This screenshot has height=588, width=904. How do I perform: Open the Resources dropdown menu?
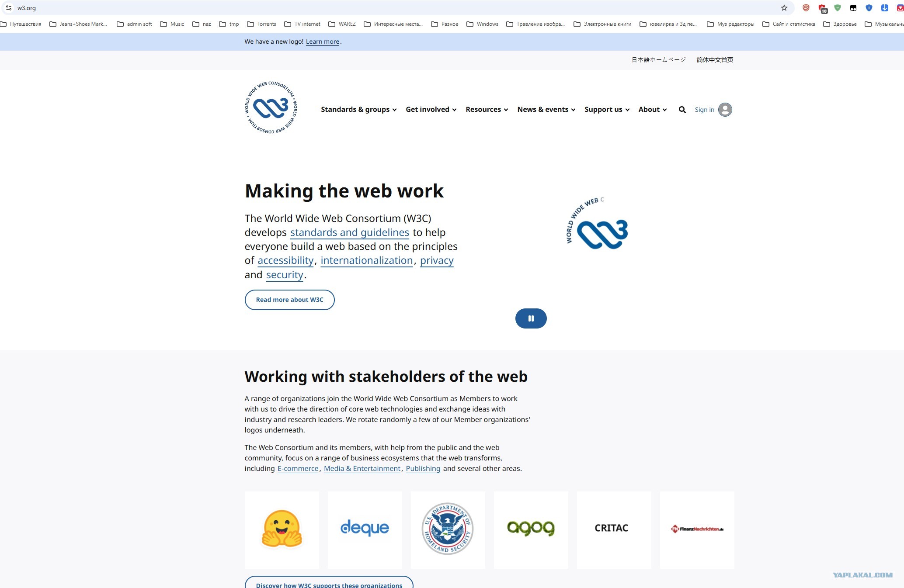pyautogui.click(x=487, y=110)
